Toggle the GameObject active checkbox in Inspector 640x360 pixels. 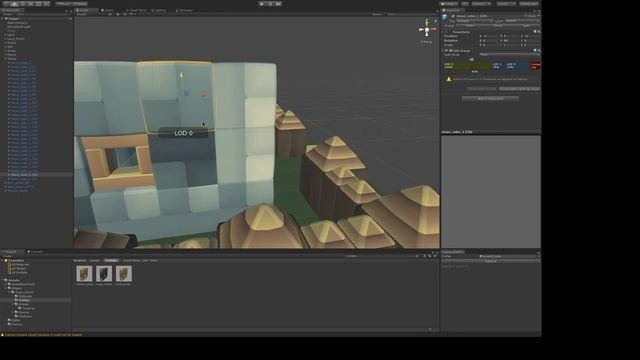(x=453, y=16)
